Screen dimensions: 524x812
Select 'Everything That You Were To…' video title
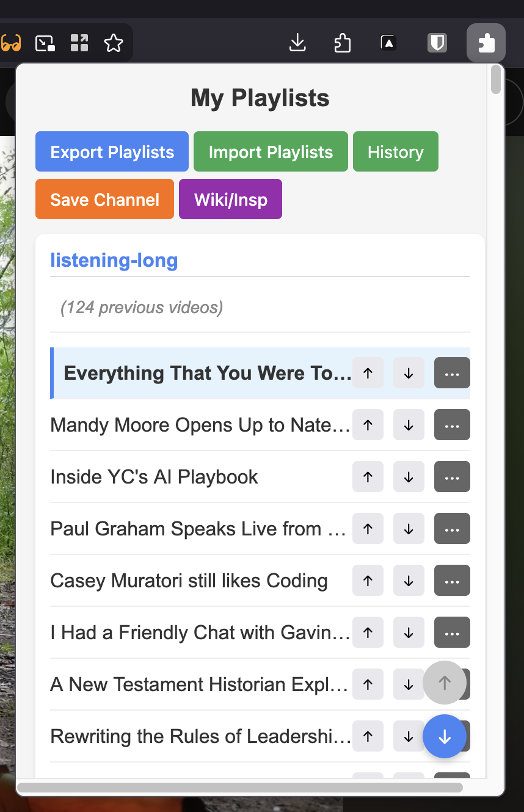[x=208, y=373]
